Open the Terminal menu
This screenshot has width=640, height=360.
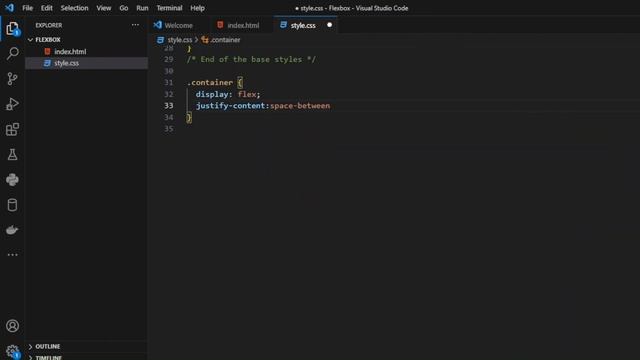(169, 8)
